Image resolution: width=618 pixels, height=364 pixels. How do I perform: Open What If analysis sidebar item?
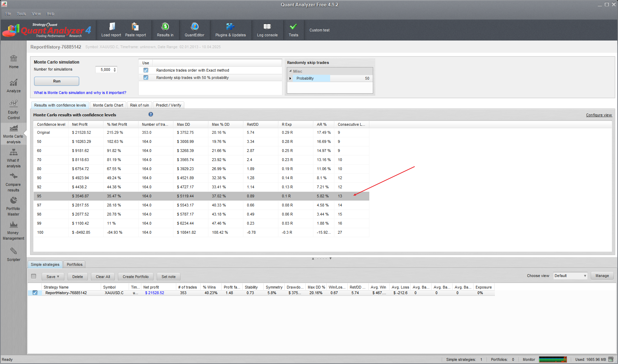[x=14, y=158]
